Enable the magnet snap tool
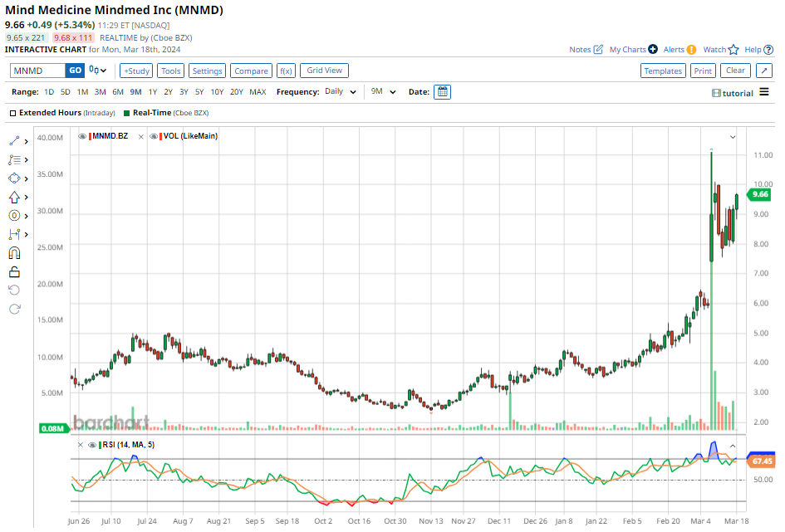785x532 pixels. click(x=14, y=253)
